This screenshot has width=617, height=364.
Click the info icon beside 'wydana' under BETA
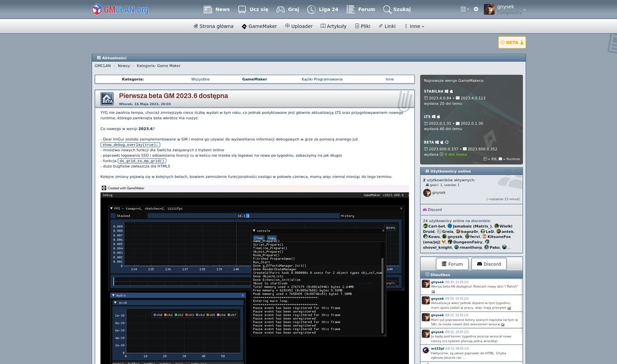click(x=441, y=154)
